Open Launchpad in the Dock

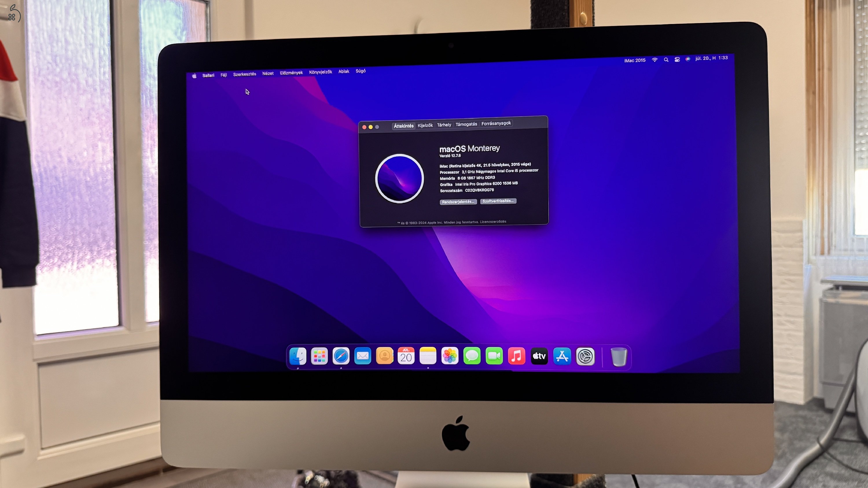point(319,356)
